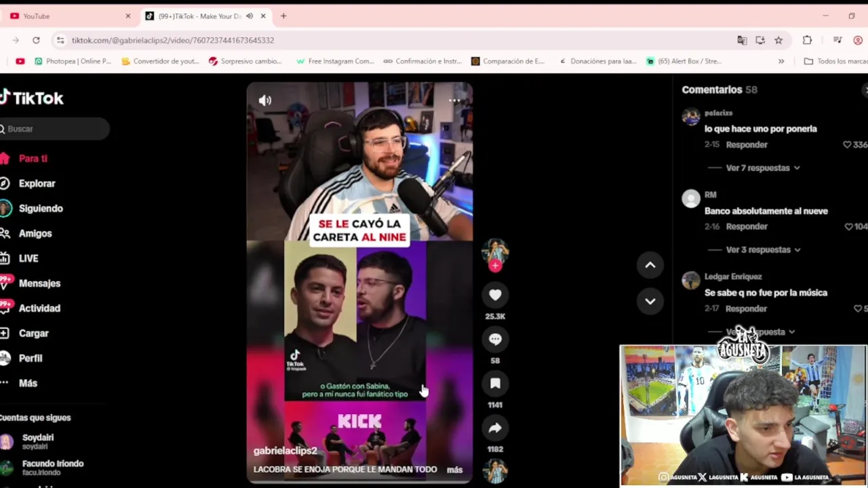Open RM commenter username
The height and width of the screenshot is (488, 868).
[710, 195]
